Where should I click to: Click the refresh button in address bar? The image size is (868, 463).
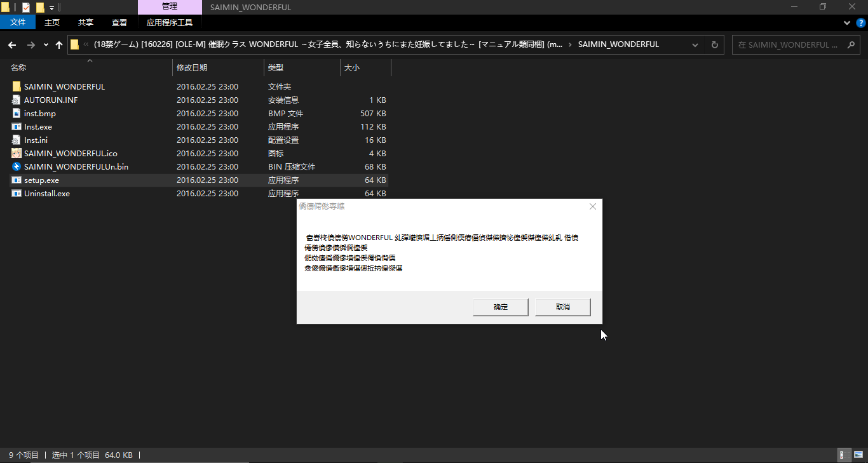point(714,45)
